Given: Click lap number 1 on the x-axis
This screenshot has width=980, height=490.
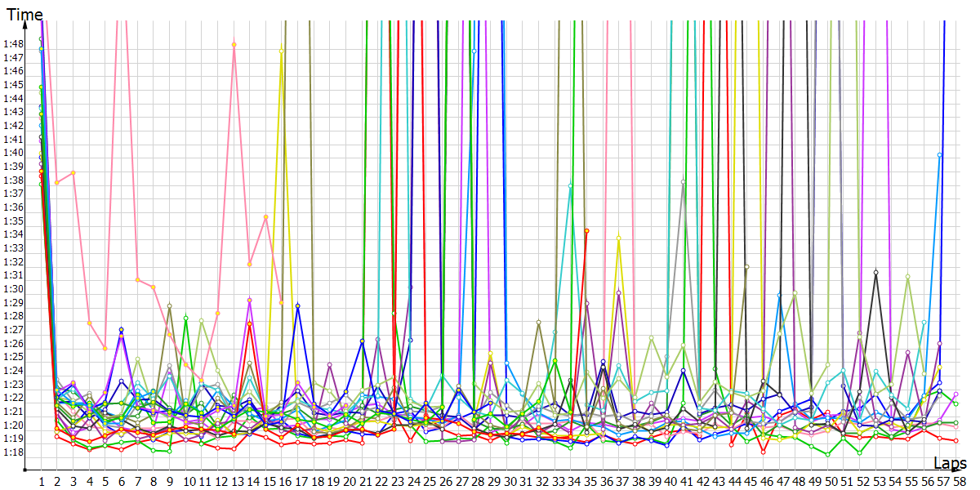Looking at the screenshot, I should click(x=42, y=483).
